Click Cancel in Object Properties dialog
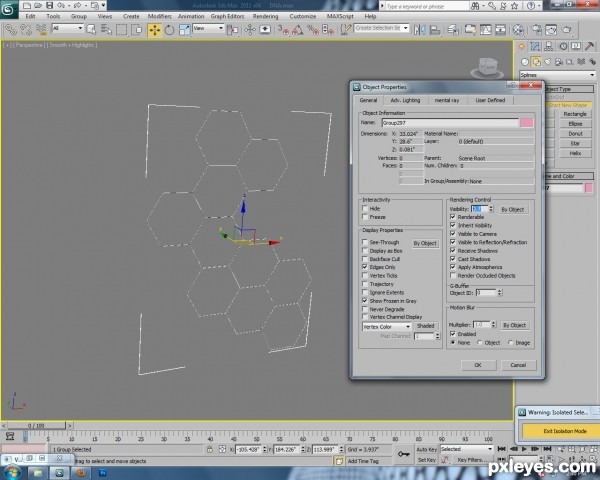The height and width of the screenshot is (480, 600). coord(518,365)
